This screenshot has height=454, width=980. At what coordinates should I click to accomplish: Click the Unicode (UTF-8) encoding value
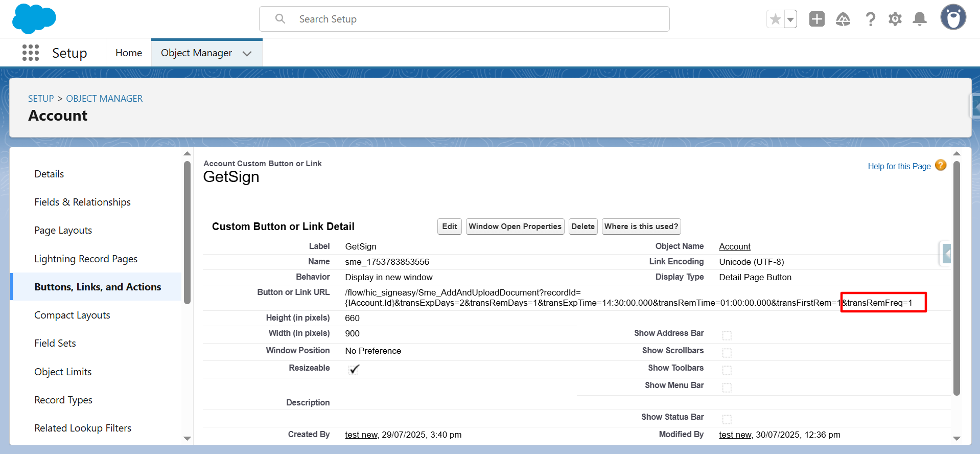(751, 262)
